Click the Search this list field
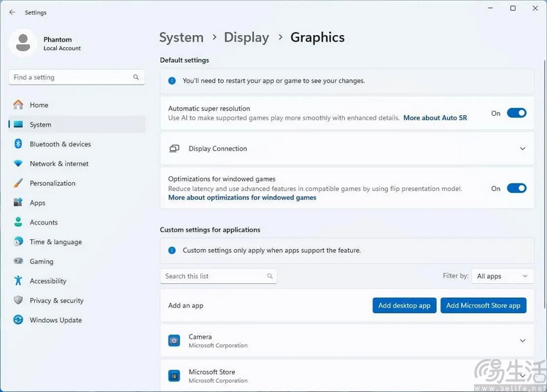Screen dimensions: 547x392 (218, 276)
